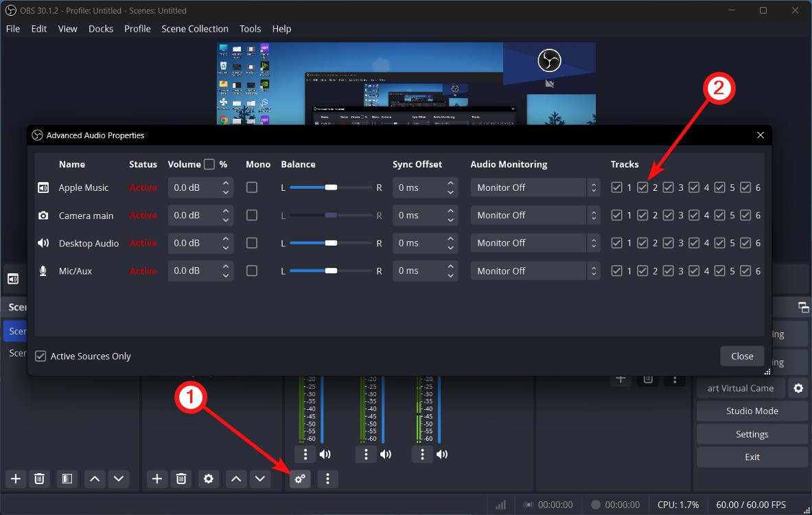
Task: Adjust the Apple Music balance slider
Action: (331, 187)
